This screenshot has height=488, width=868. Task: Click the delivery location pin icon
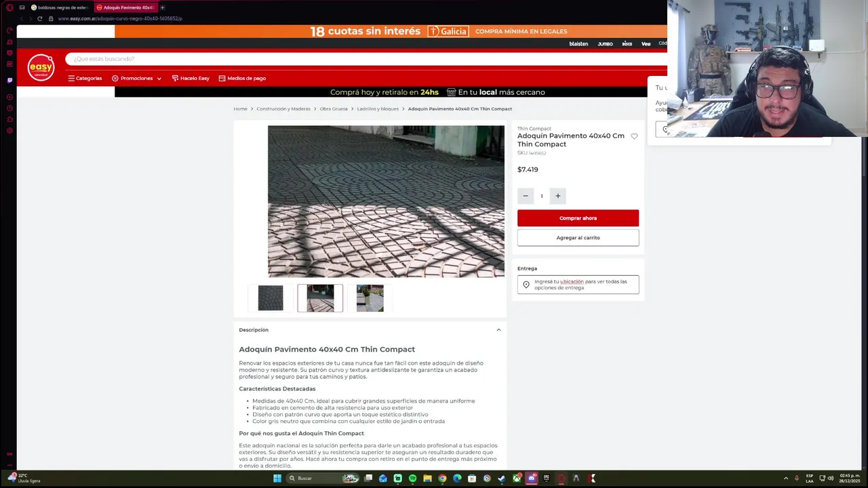pos(526,285)
